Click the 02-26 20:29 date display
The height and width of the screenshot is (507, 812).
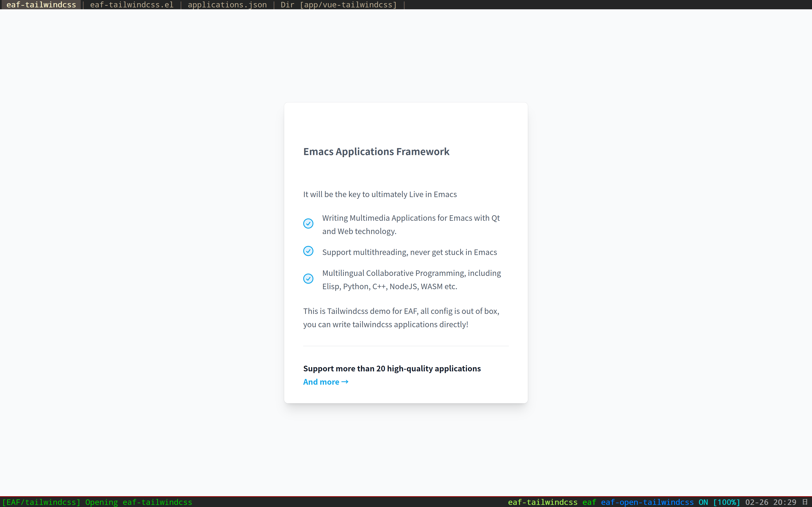tap(770, 502)
